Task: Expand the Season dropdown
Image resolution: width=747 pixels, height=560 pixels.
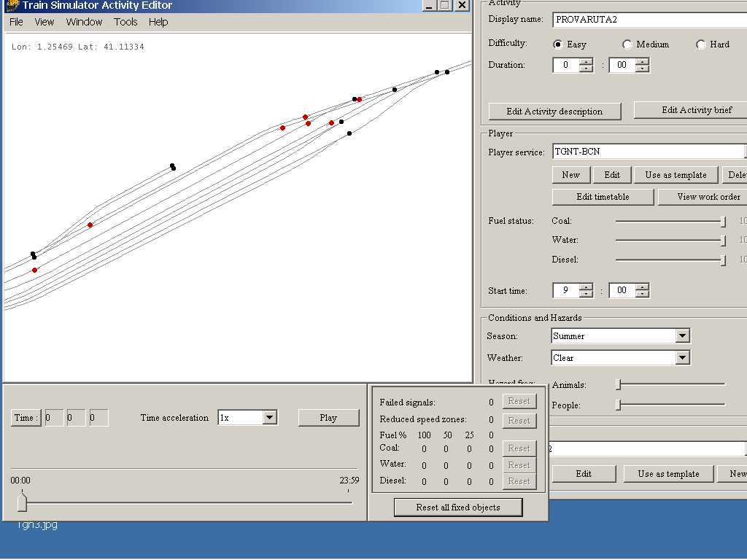Action: 682,336
